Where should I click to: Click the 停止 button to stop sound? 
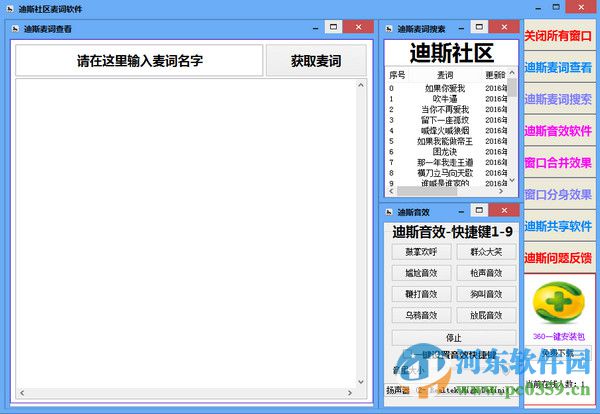pos(454,338)
